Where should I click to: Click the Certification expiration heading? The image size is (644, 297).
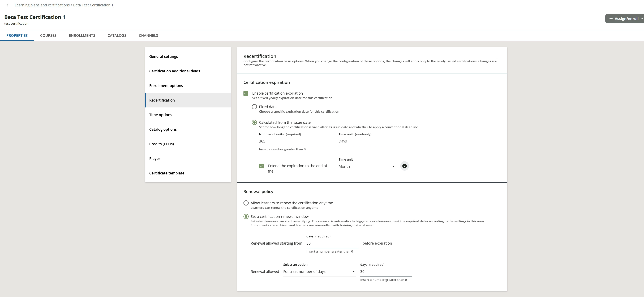(x=267, y=83)
